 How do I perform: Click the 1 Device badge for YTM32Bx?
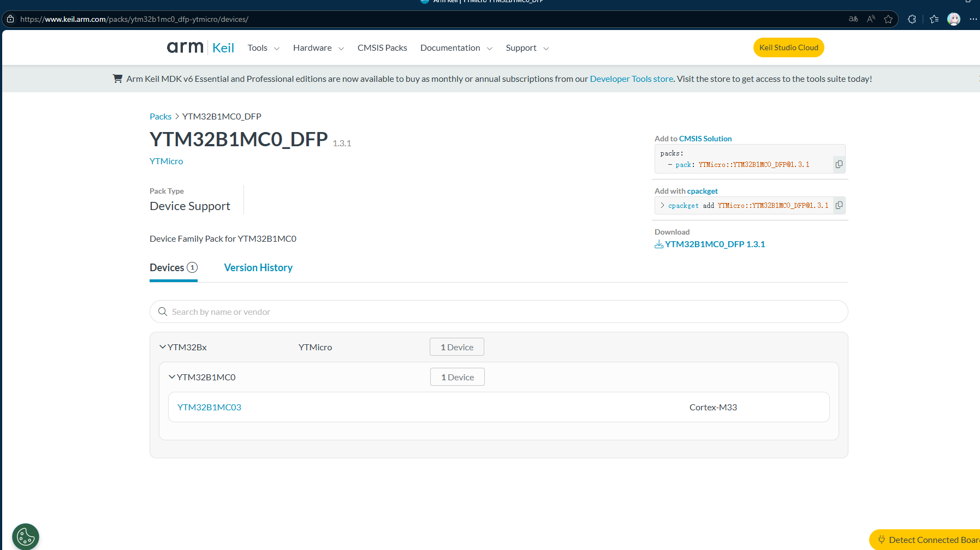coord(457,347)
